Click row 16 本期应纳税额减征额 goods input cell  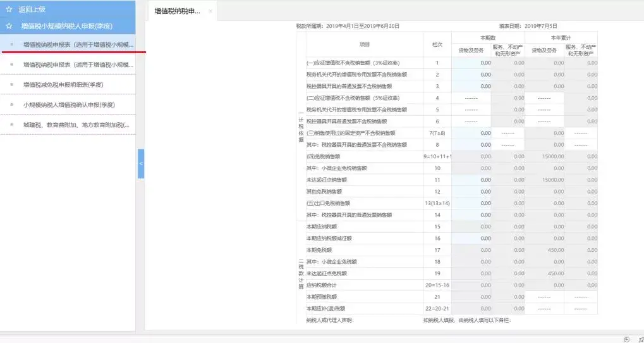pyautogui.click(x=471, y=238)
